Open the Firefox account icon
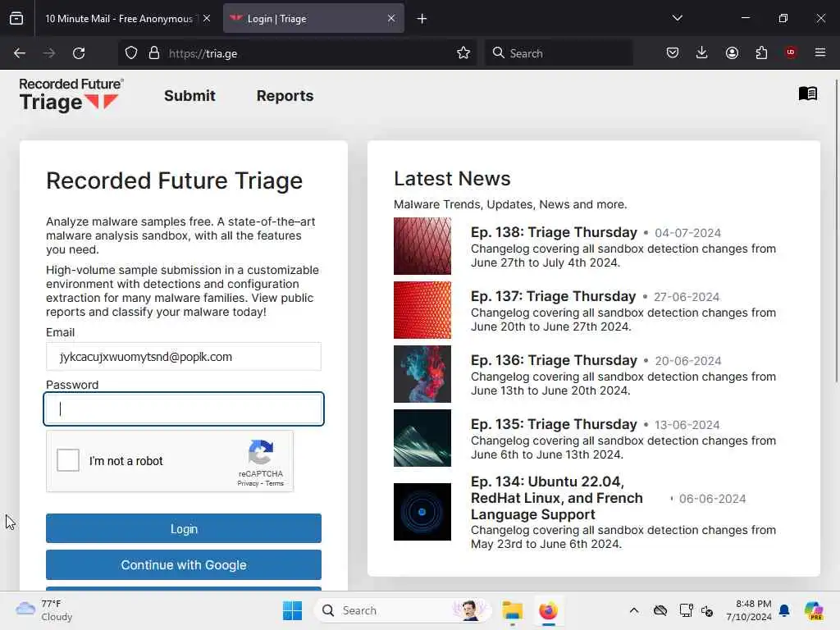 click(x=732, y=52)
